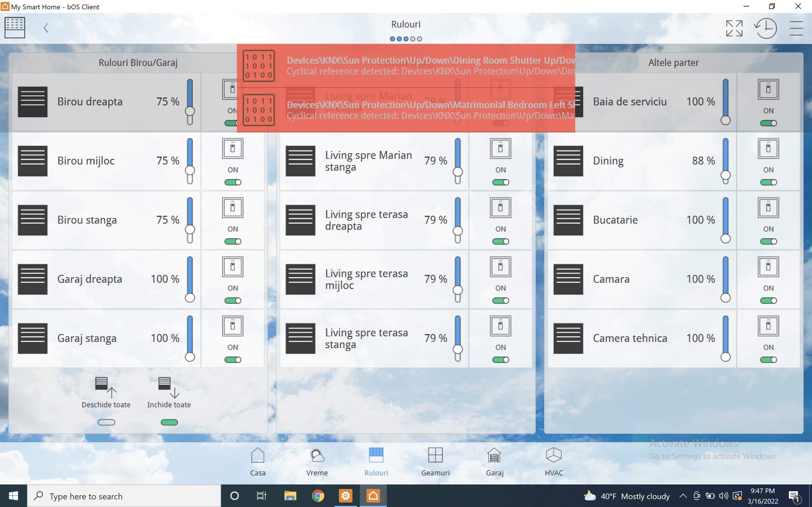Image resolution: width=812 pixels, height=507 pixels.
Task: Click Inchide toate shutter-down icon
Action: [169, 388]
